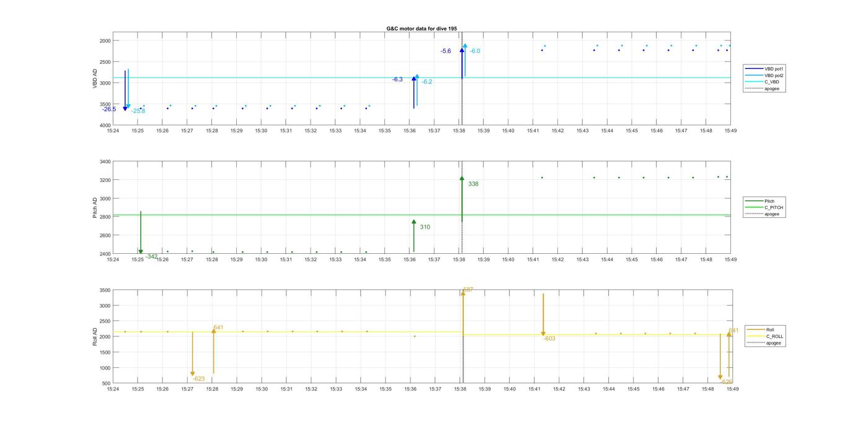The height and width of the screenshot is (430, 868).
Task: Click the '15:35' x-axis tick on Roll plot
Action: [386, 389]
